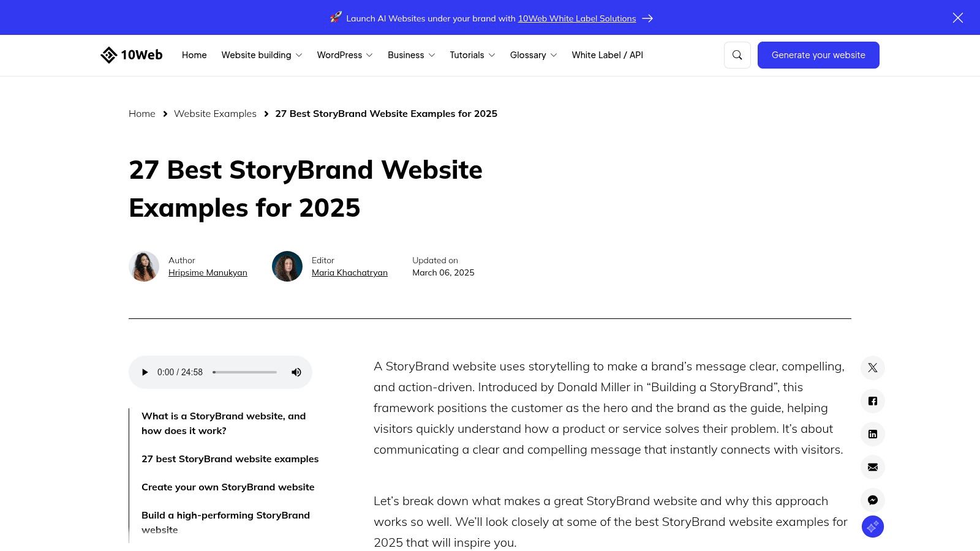Click the 10Web logo
Screen dimensions: 980x551
[x=132, y=55]
